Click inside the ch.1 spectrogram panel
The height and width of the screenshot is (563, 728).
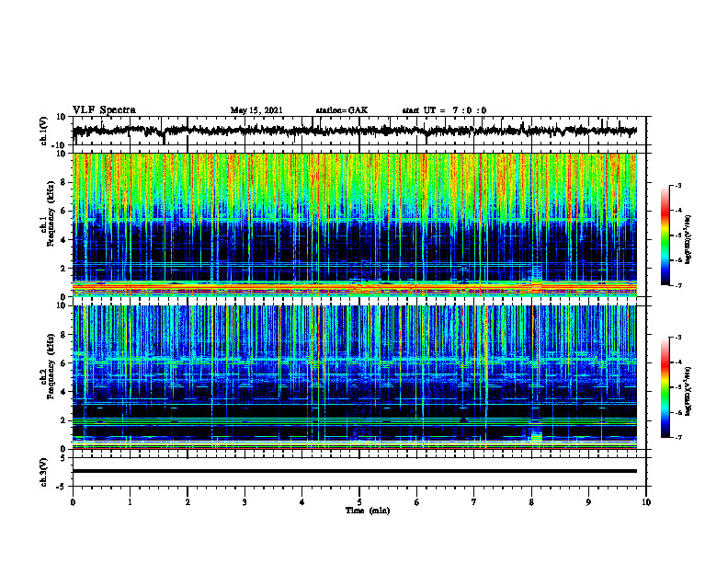[354, 224]
